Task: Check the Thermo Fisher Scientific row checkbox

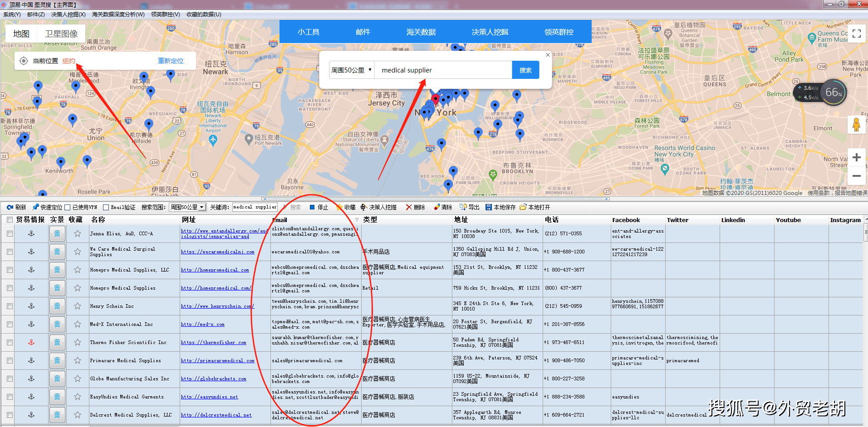Action: click(10, 342)
